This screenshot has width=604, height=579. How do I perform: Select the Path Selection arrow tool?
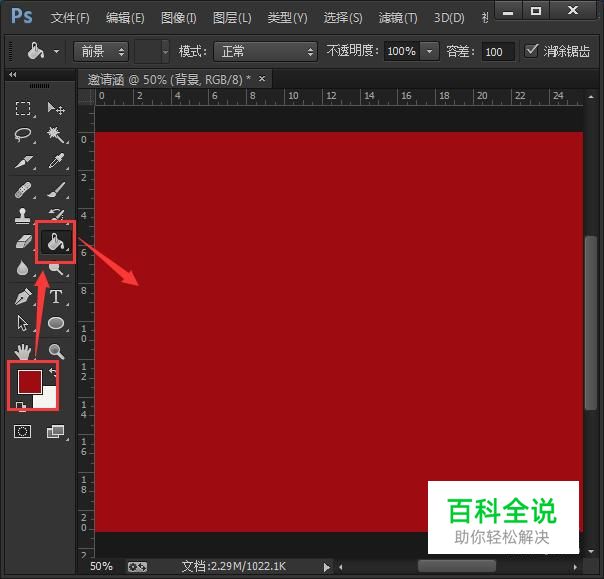tap(22, 323)
